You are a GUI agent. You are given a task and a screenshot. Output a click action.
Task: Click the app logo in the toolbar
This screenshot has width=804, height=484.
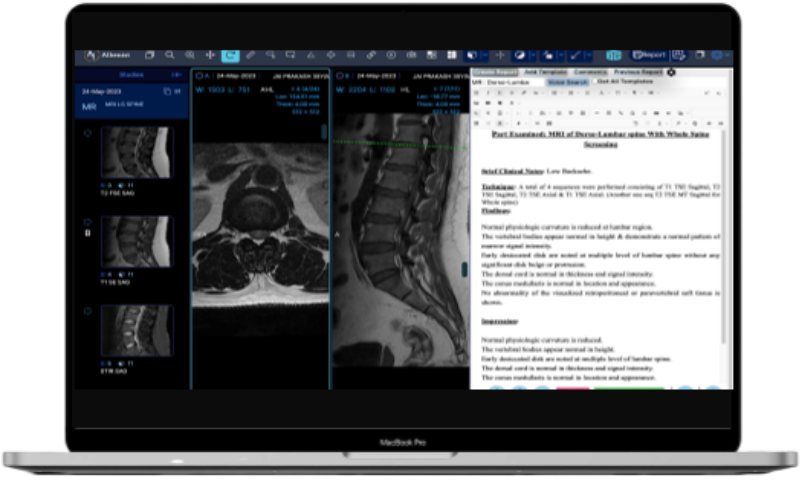coord(91,55)
